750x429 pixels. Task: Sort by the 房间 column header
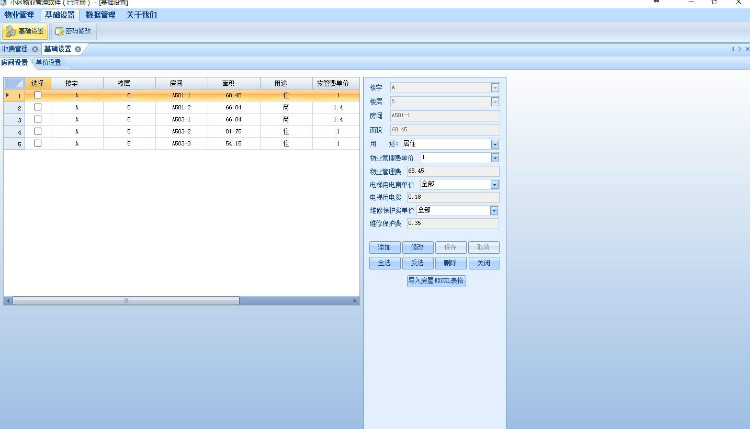pos(181,83)
